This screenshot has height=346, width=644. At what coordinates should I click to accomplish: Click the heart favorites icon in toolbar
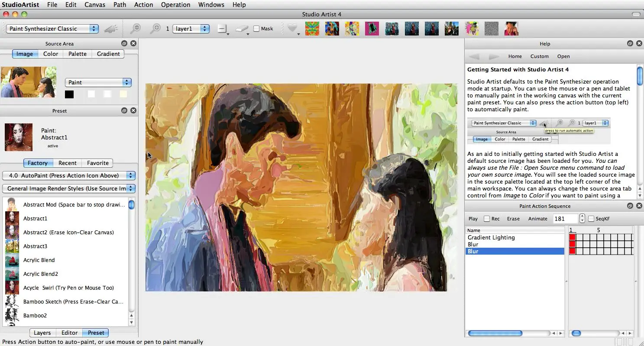(293, 29)
